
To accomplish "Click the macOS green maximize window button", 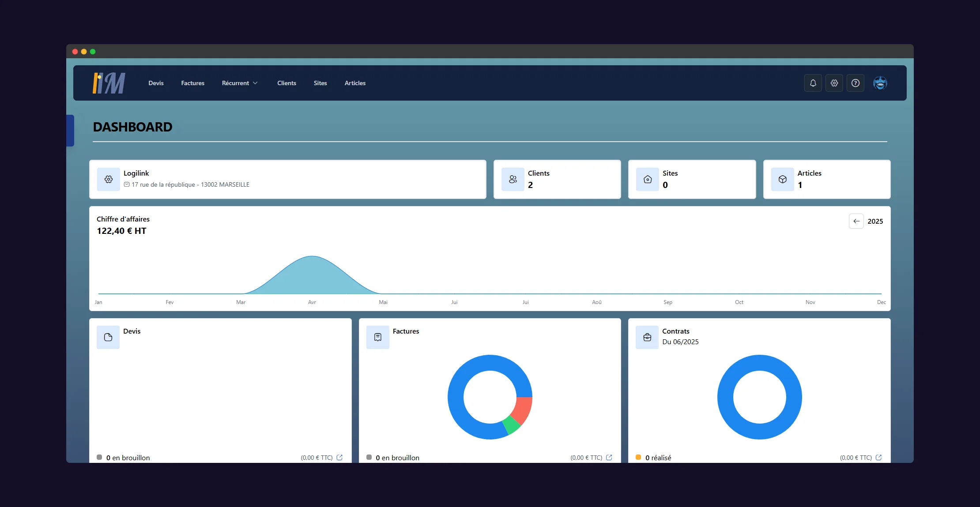I will click(93, 52).
